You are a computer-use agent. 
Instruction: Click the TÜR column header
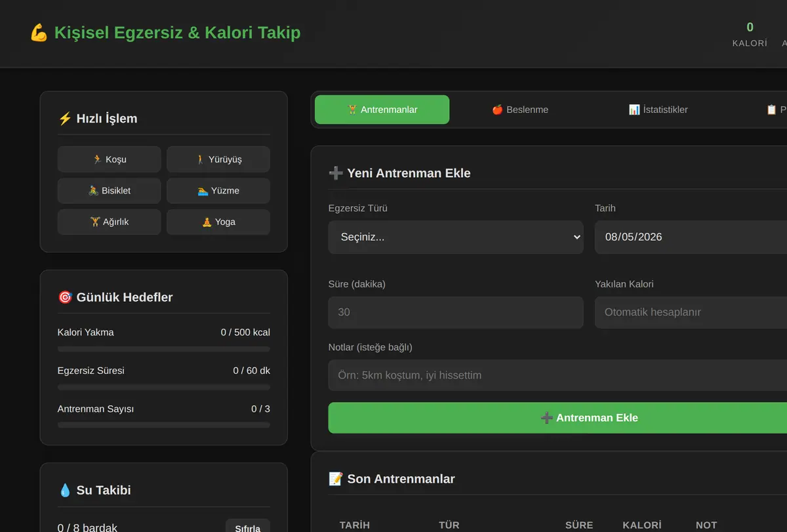(449, 525)
